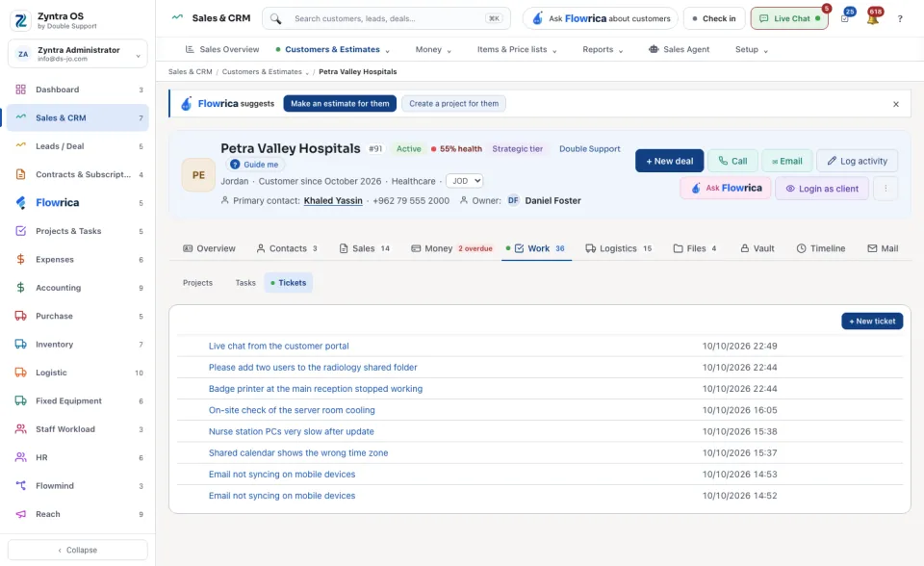Expand the Money dropdown in top nav
The width and height of the screenshot is (924, 566).
point(433,49)
